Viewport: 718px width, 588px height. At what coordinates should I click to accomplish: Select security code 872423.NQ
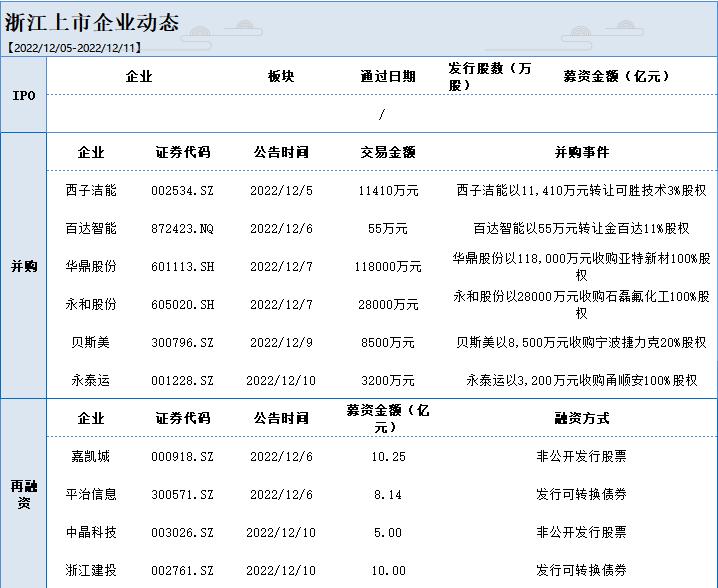click(182, 229)
